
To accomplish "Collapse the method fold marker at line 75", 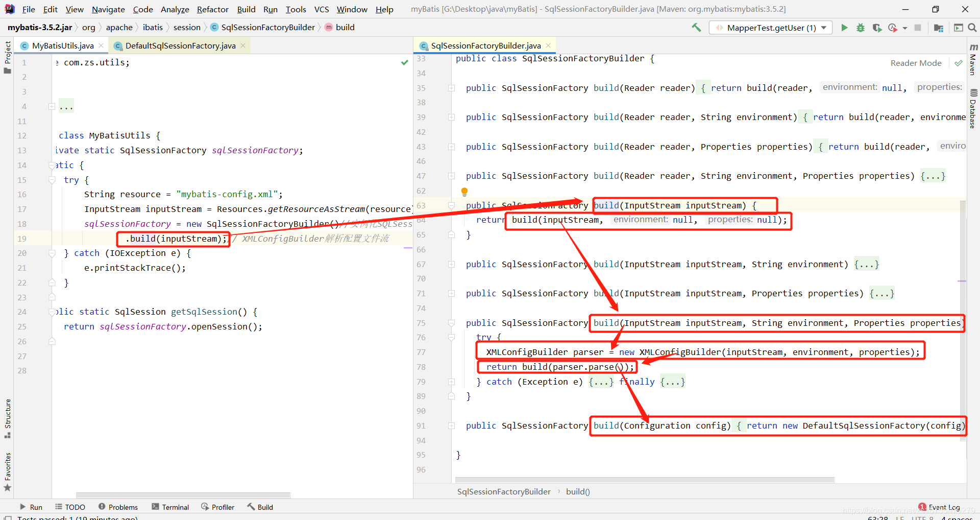I will pos(451,323).
